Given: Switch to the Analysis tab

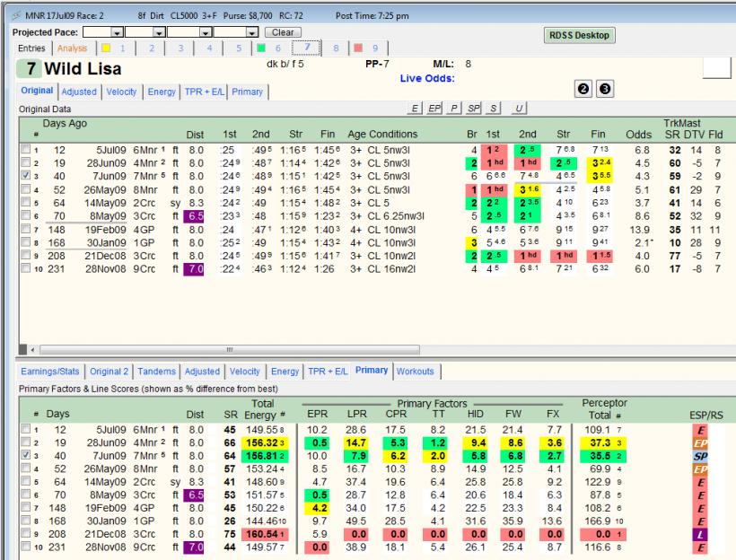Looking at the screenshot, I should (73, 48).
